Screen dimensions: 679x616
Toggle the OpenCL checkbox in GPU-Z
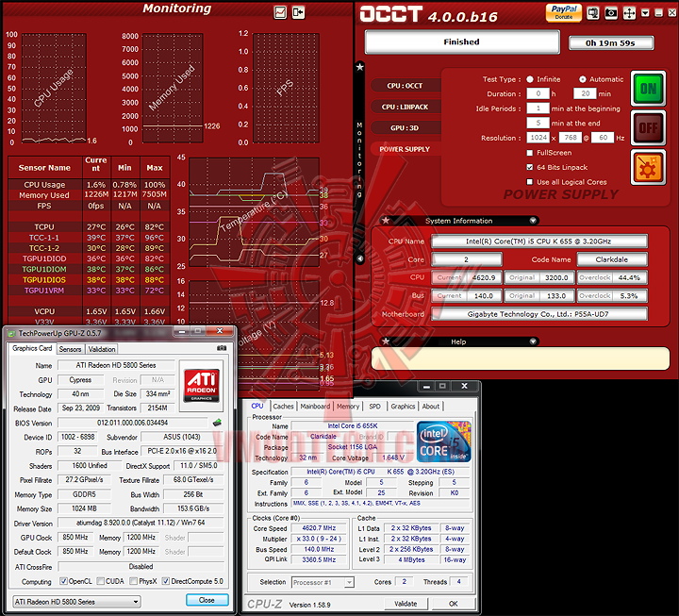[64, 581]
